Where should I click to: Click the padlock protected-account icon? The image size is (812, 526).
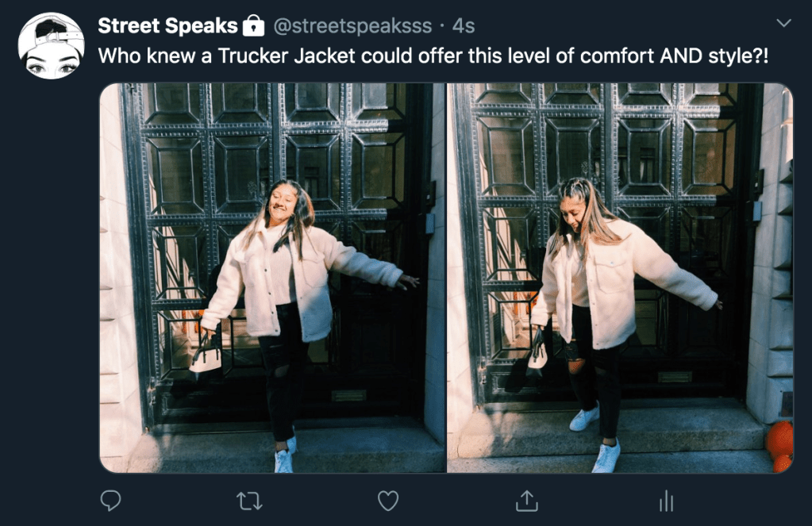[x=253, y=26]
